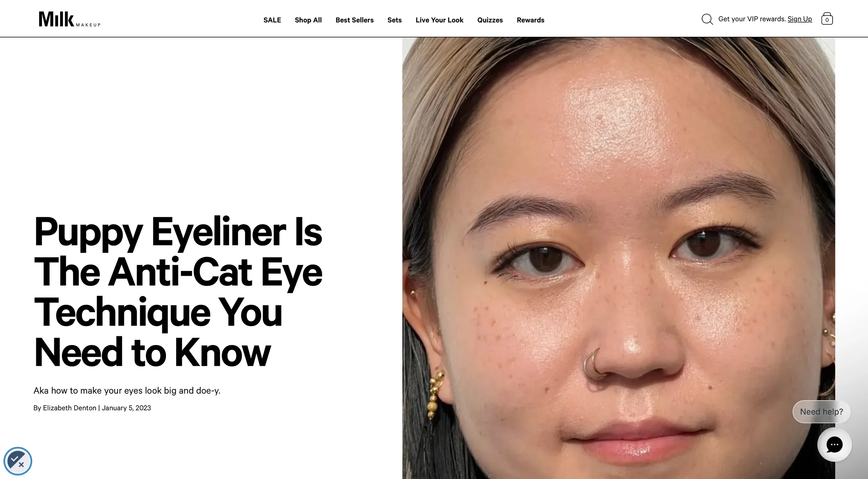The width and height of the screenshot is (868, 479).
Task: Open the Shop All menu
Action: [x=308, y=20]
